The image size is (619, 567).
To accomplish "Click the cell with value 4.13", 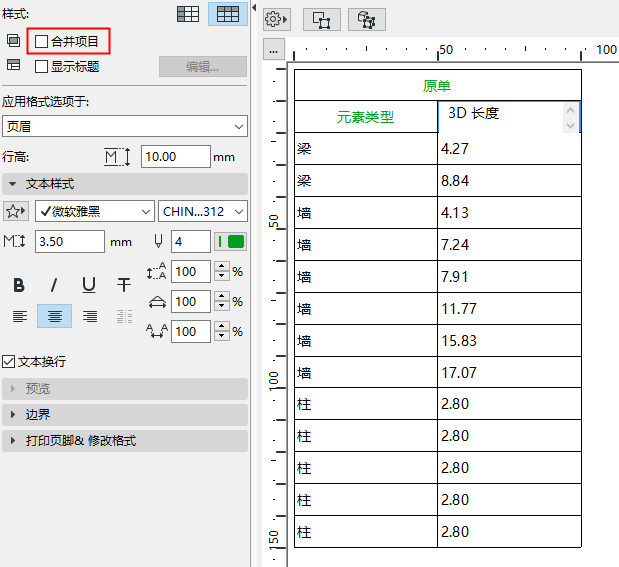I will pyautogui.click(x=509, y=213).
